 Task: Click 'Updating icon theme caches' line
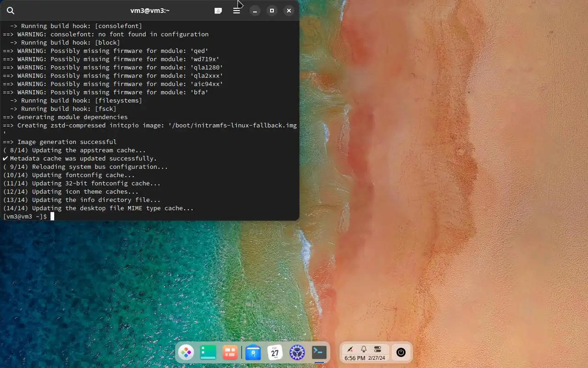tap(71, 191)
